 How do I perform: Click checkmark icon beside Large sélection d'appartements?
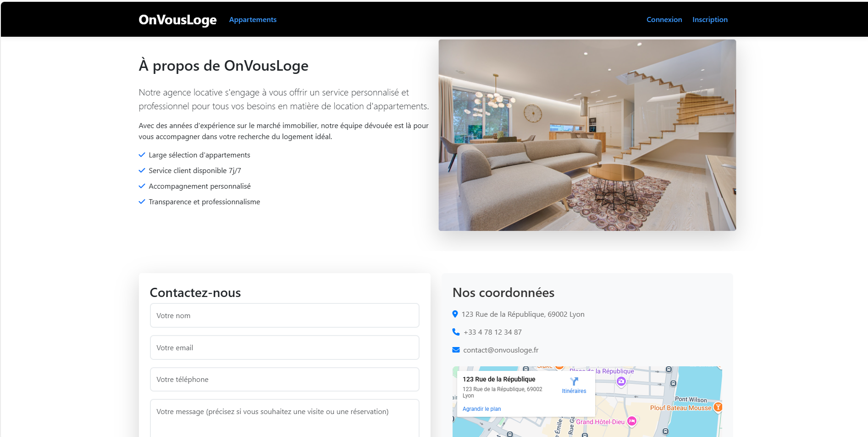point(142,155)
